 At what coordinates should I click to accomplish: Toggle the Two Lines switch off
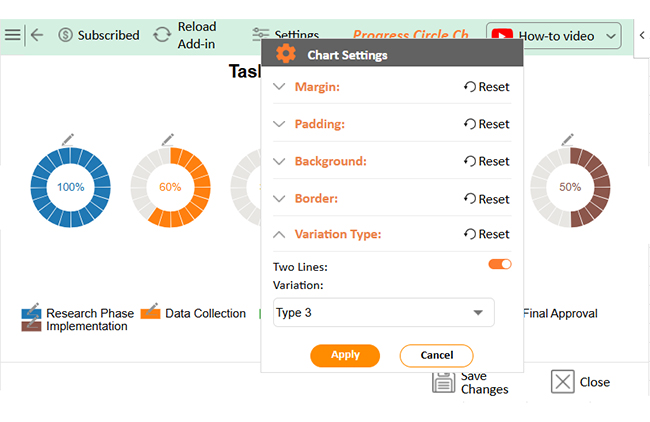pyautogui.click(x=499, y=264)
